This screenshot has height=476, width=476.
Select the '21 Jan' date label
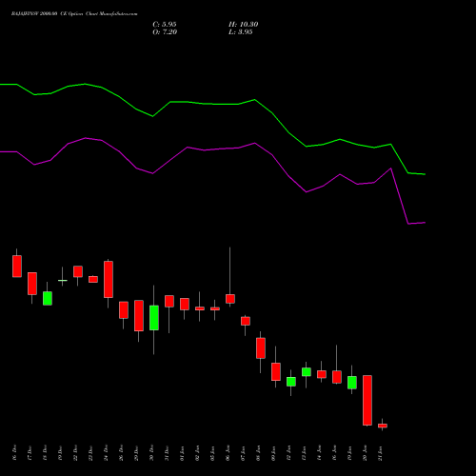(x=380, y=452)
